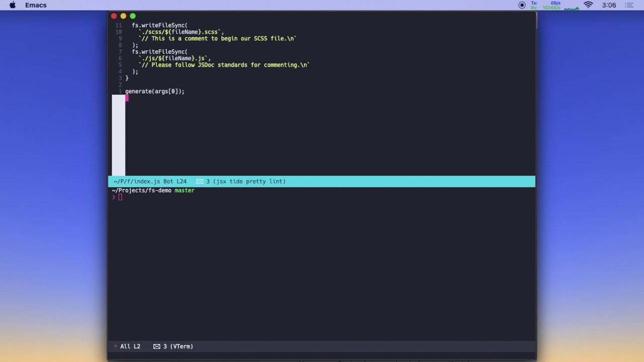Click the screen recording stop icon
Screen dimensions: 644x362
click(522, 5)
